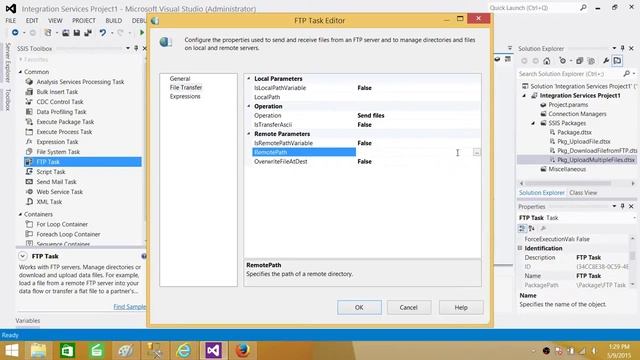Open Variables tab at bottom
This screenshot has width=640, height=360.
pyautogui.click(x=28, y=321)
